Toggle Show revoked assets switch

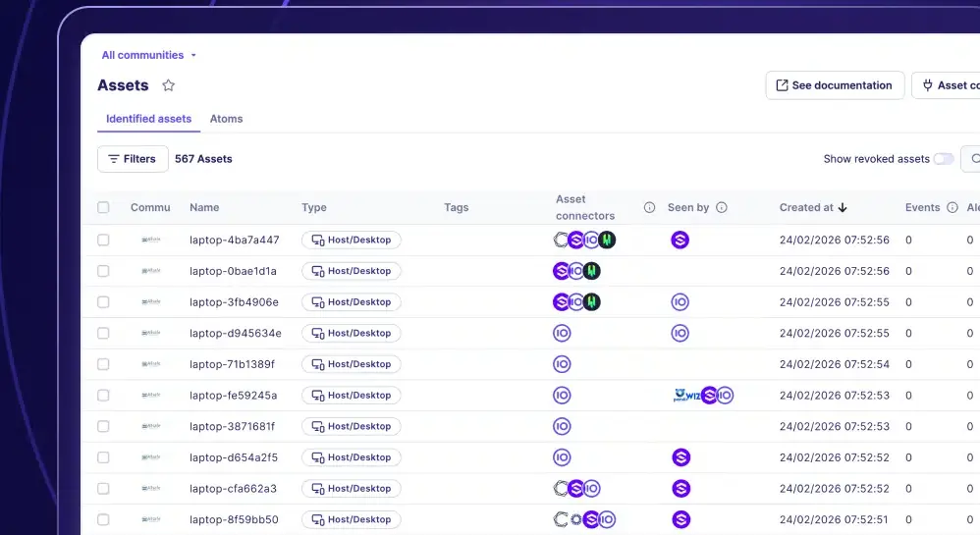coord(944,159)
